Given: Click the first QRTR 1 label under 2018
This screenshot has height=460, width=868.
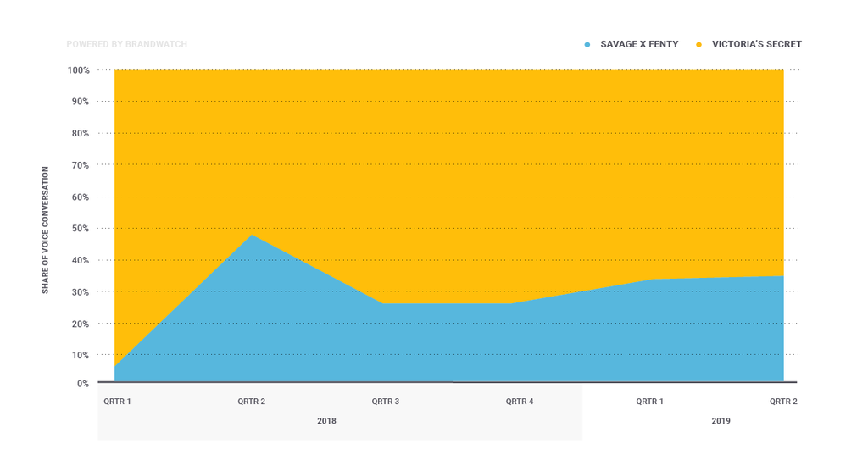Looking at the screenshot, I should pos(117,402).
